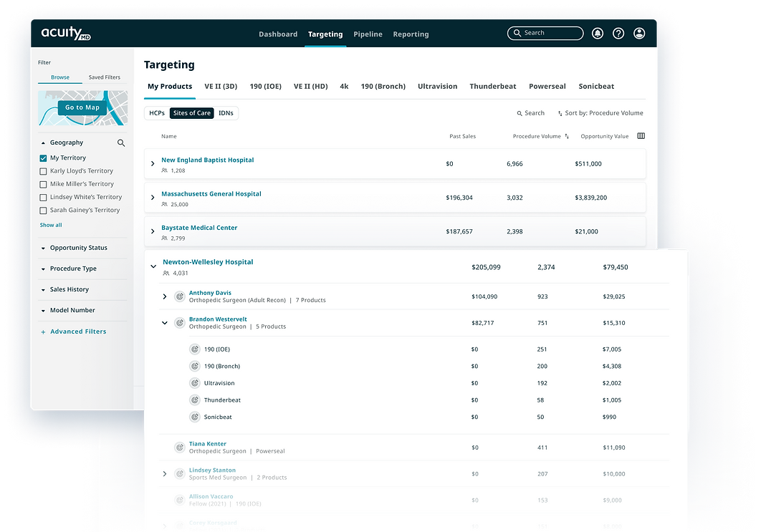Click the column settings icon near Opportunity Value

(641, 135)
